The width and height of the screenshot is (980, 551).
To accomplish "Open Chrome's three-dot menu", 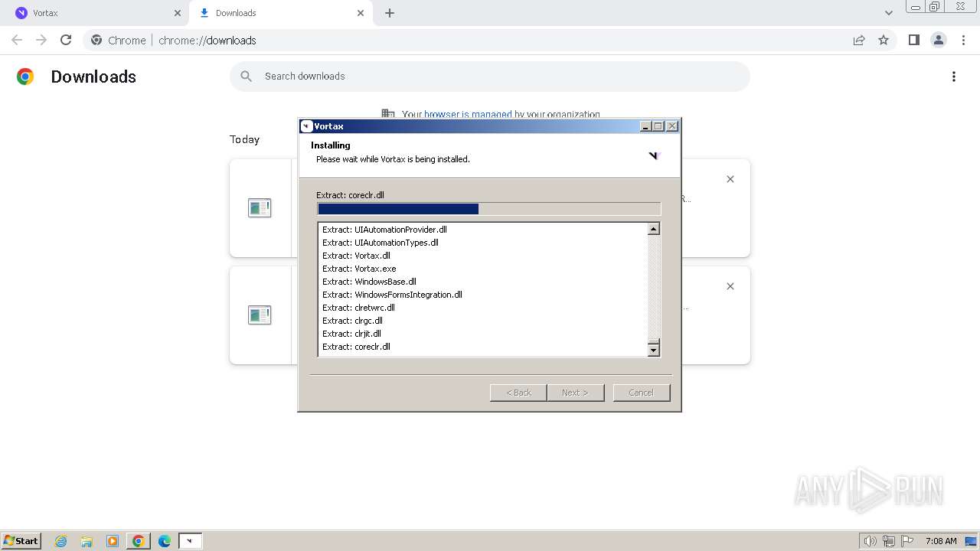I will click(x=963, y=40).
